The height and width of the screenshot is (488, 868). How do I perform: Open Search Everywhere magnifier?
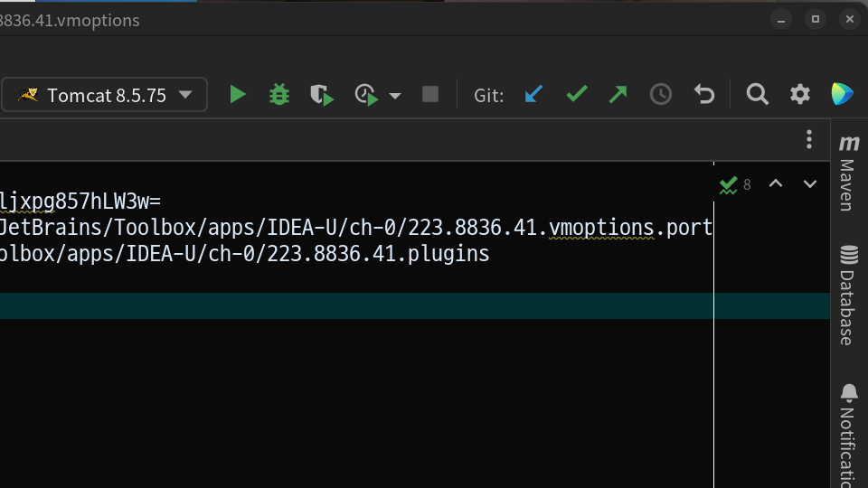pyautogui.click(x=757, y=95)
